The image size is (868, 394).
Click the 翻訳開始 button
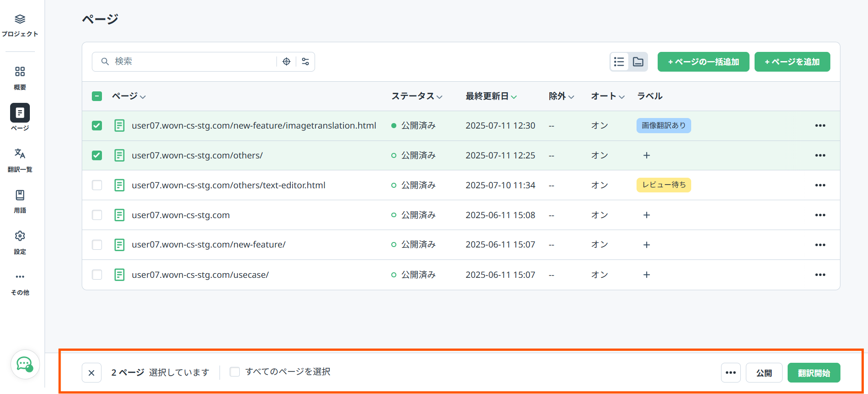813,373
